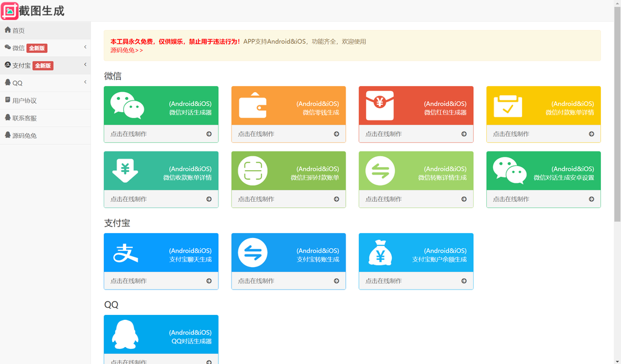Viewport: 621px width, 364px height.
Task: Click the 截图生成 site title
Action: (x=42, y=11)
